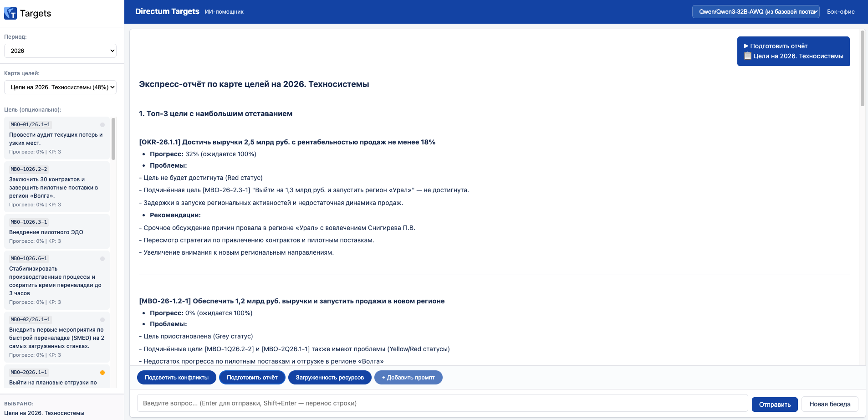Send the message with Отправить

click(775, 405)
